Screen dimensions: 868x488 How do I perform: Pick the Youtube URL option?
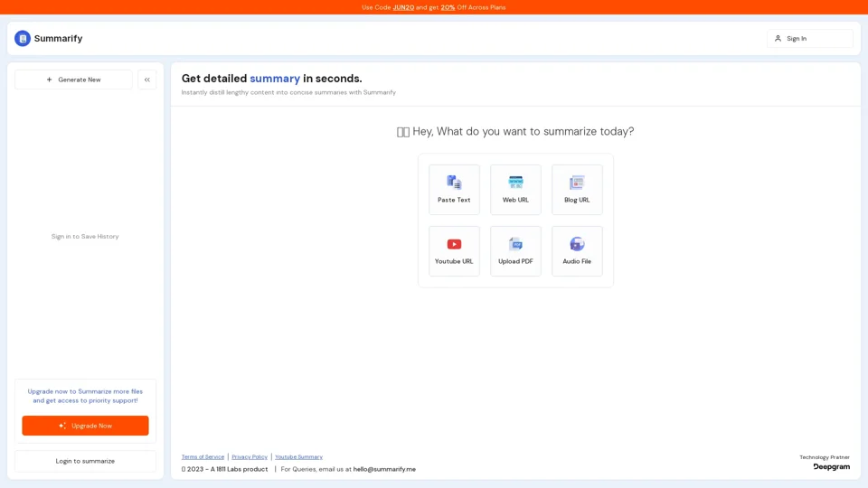(454, 251)
